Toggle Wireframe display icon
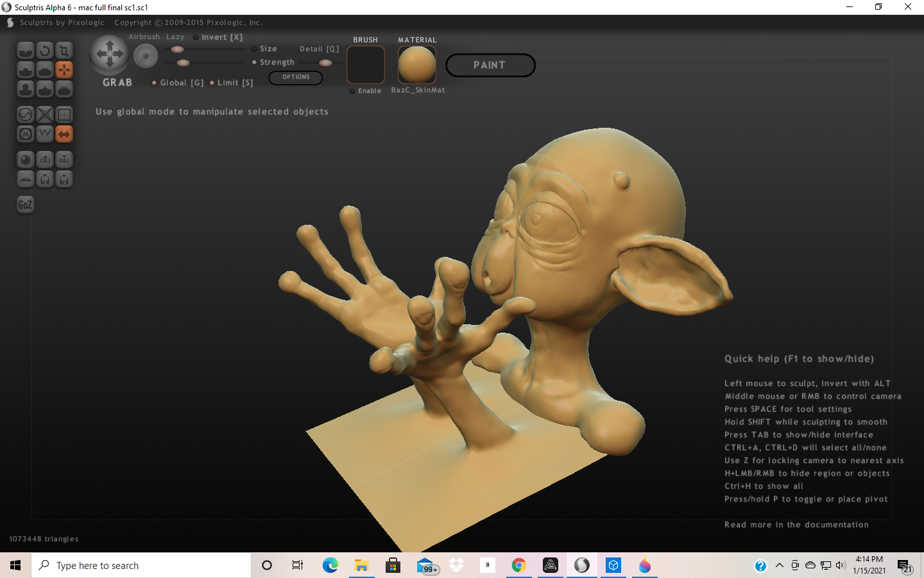 [x=45, y=134]
